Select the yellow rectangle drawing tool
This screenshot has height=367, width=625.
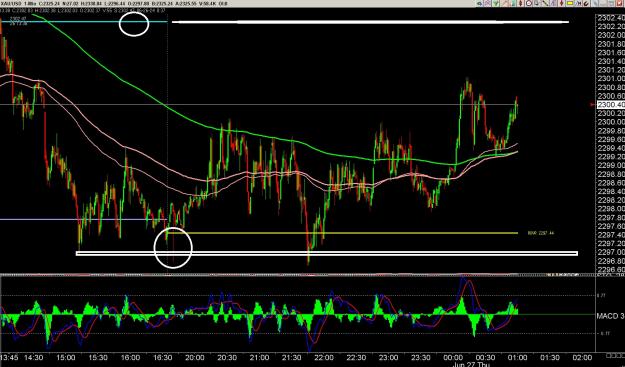point(570,3)
